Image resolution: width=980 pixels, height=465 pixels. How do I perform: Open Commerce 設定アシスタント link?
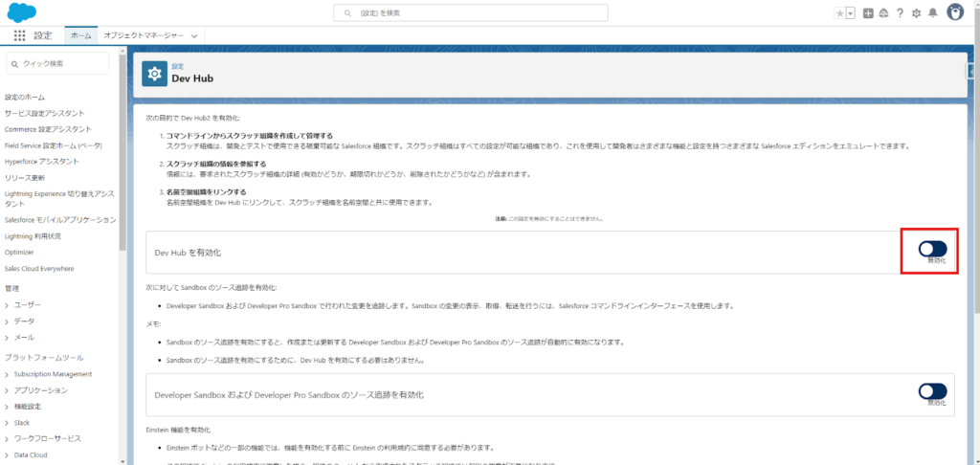click(48, 129)
